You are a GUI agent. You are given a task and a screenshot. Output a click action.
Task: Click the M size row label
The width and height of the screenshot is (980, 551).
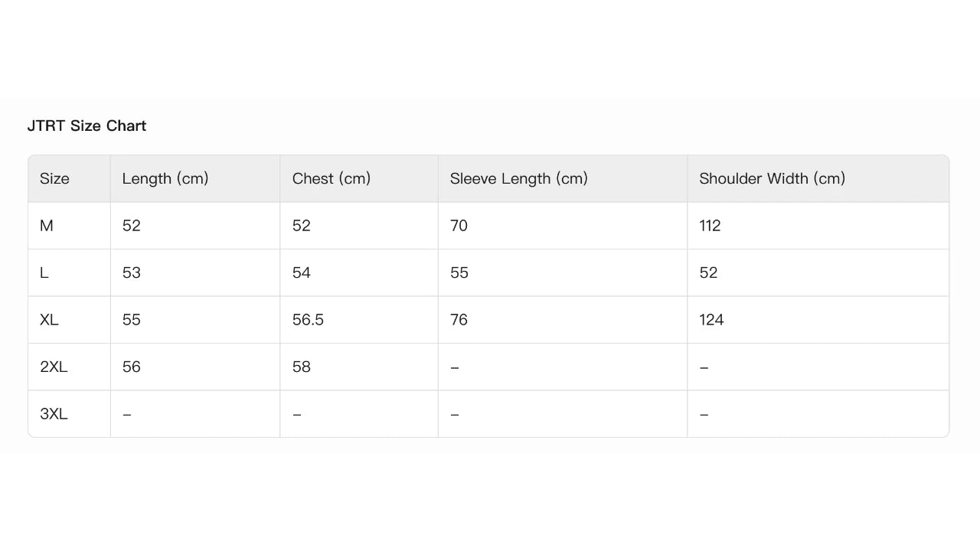(x=47, y=226)
